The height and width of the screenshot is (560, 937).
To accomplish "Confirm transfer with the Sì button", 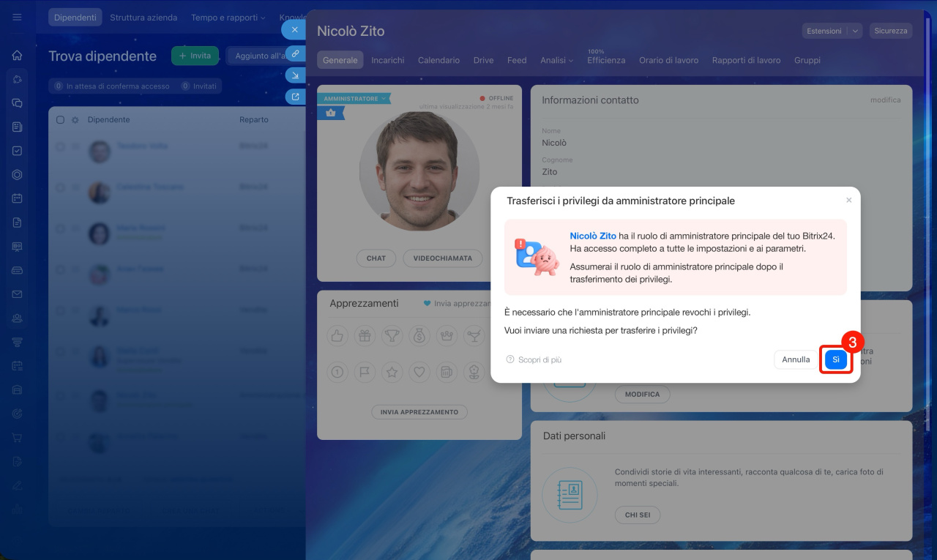I will [x=835, y=359].
